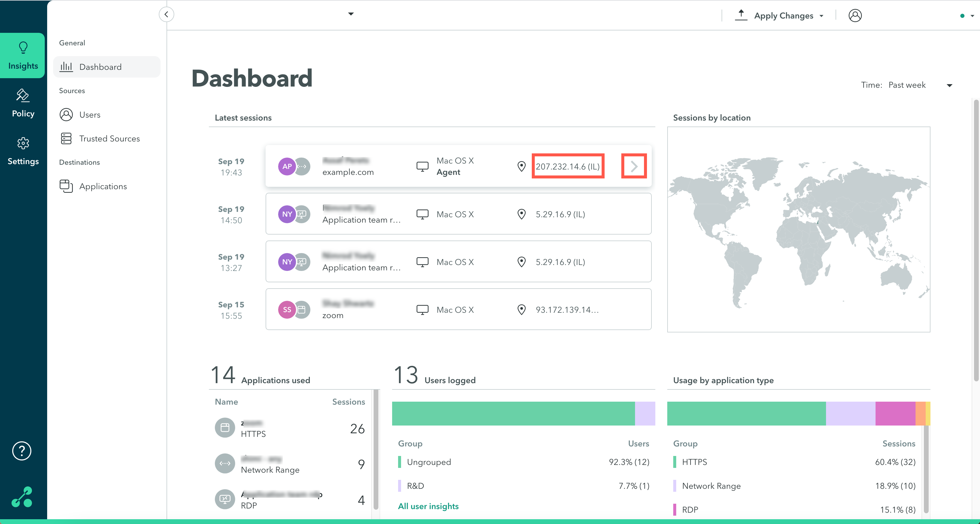Click the location pin next to 93.172.139.14
This screenshot has height=524, width=980.
pyautogui.click(x=522, y=310)
